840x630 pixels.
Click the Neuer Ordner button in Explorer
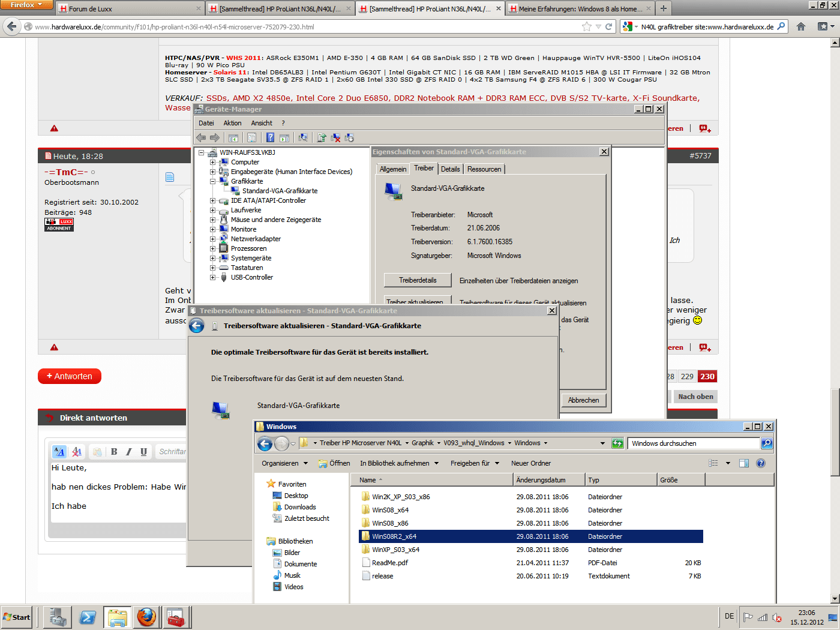click(531, 463)
